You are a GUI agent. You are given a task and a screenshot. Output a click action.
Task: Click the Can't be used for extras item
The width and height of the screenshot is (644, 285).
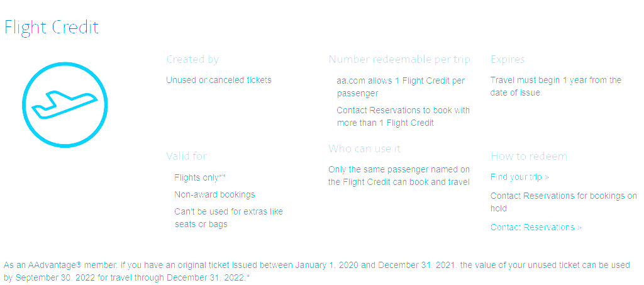pyautogui.click(x=228, y=218)
